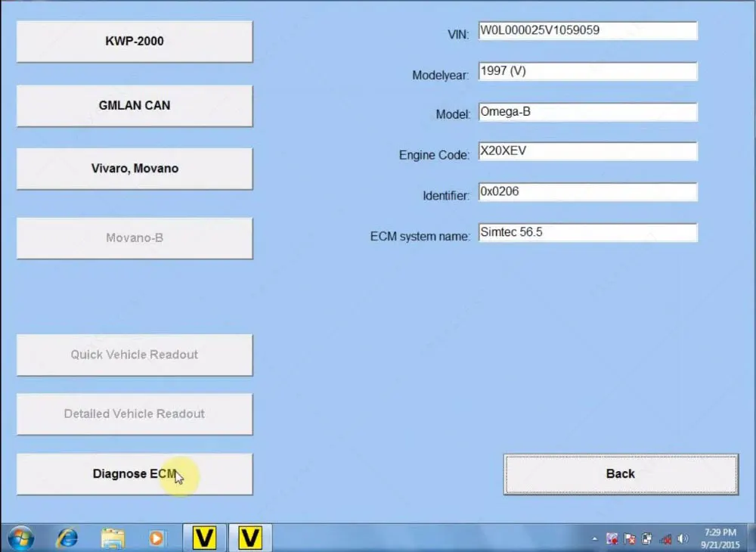This screenshot has width=756, height=552.
Task: Click the Modelyear field showing 1997 (V)
Action: 587,71
